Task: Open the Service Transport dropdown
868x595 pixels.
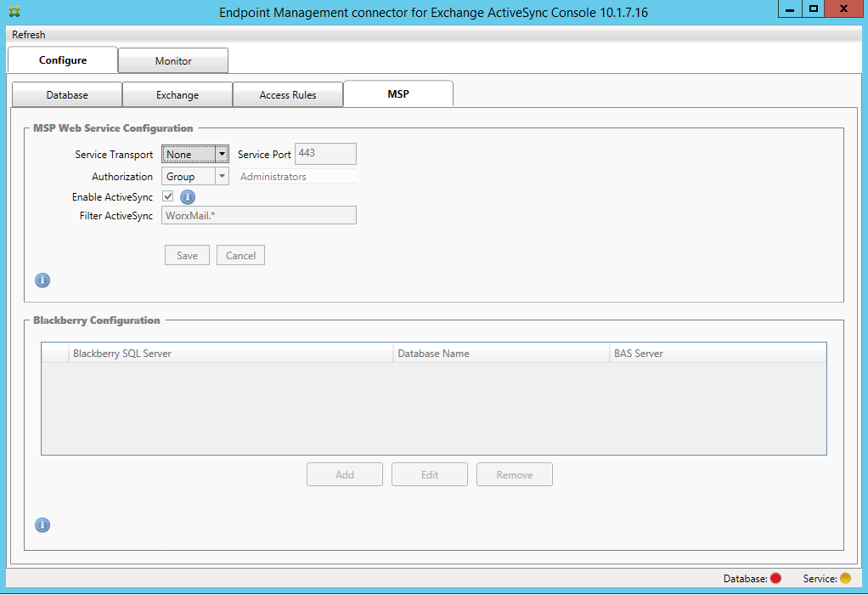Action: (x=221, y=155)
